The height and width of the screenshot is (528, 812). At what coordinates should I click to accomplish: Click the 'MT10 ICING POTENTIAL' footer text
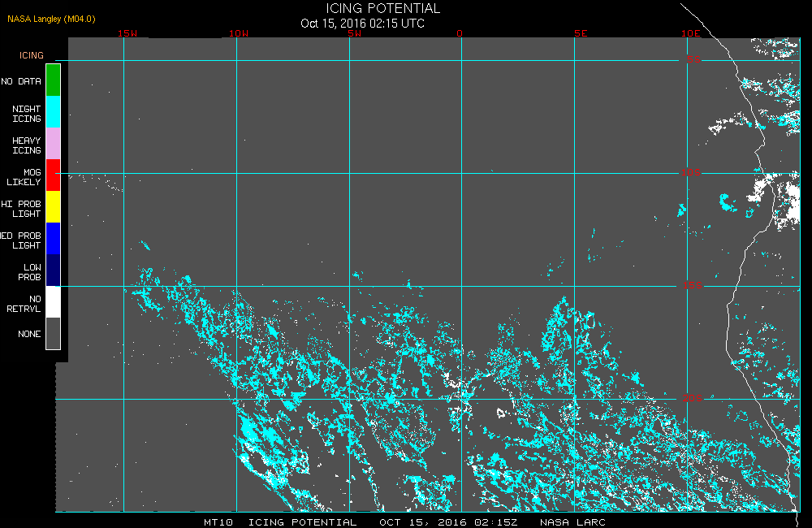click(x=280, y=522)
